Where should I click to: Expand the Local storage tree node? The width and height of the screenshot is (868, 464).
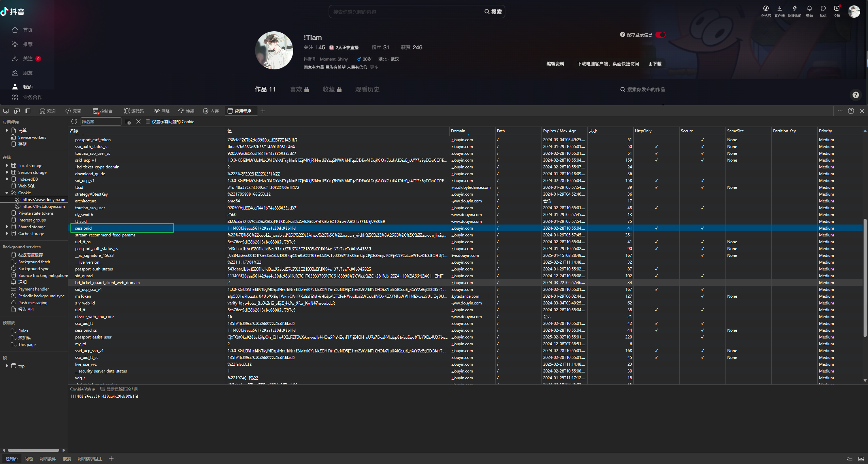(x=7, y=166)
